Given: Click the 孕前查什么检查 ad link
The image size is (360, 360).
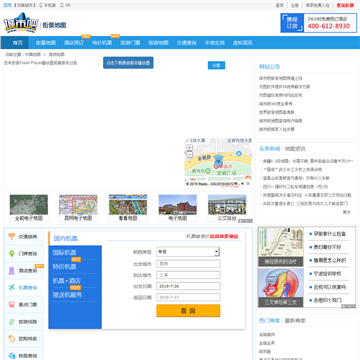Looking at the screenshot, I should point(329,234).
